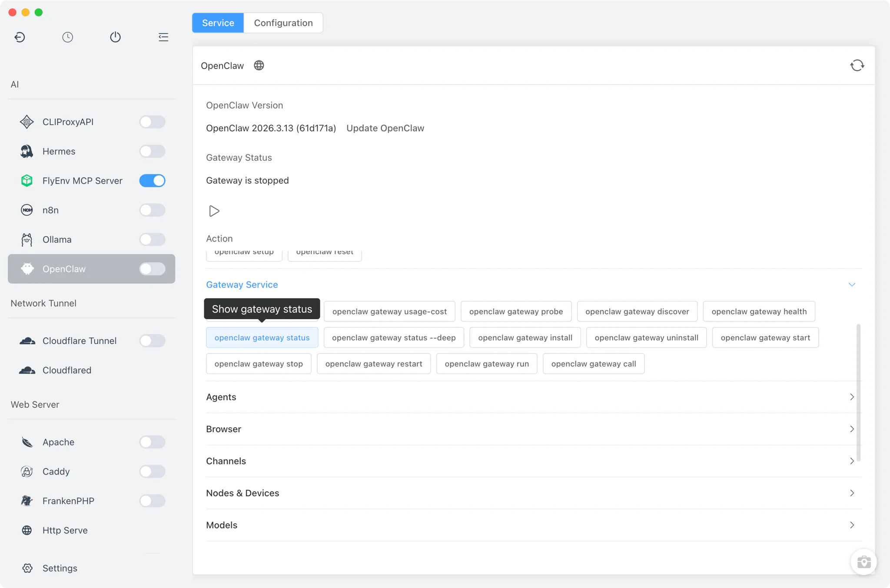Click the camera screenshot floating button
The height and width of the screenshot is (588, 890).
coord(863,562)
